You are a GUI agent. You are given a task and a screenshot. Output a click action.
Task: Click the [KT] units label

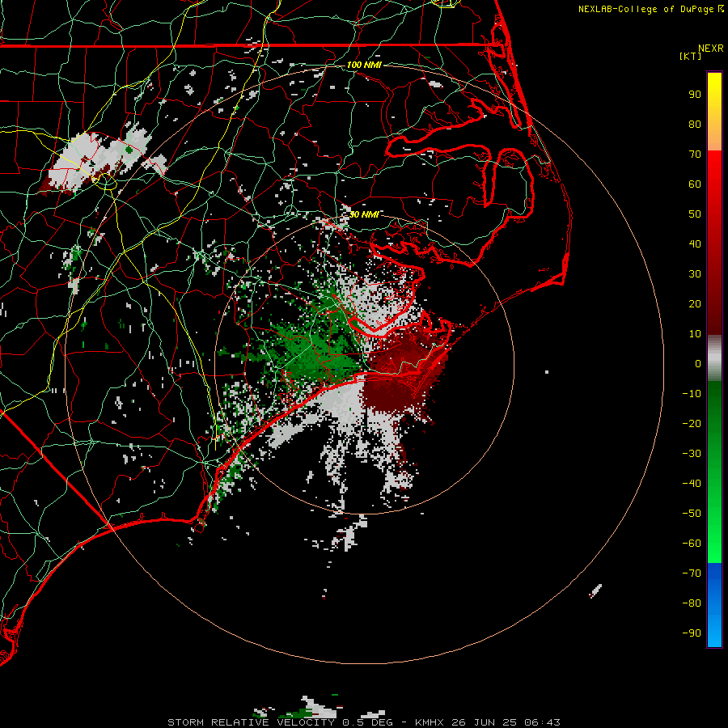[x=691, y=56]
